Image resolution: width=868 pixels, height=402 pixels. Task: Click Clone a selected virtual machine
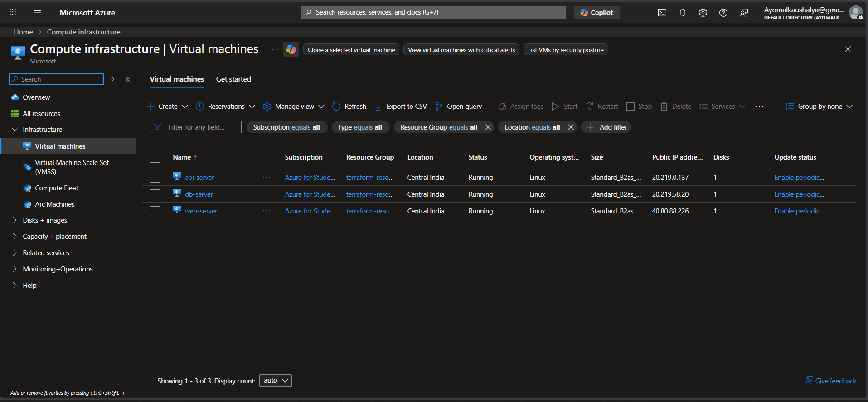351,50
